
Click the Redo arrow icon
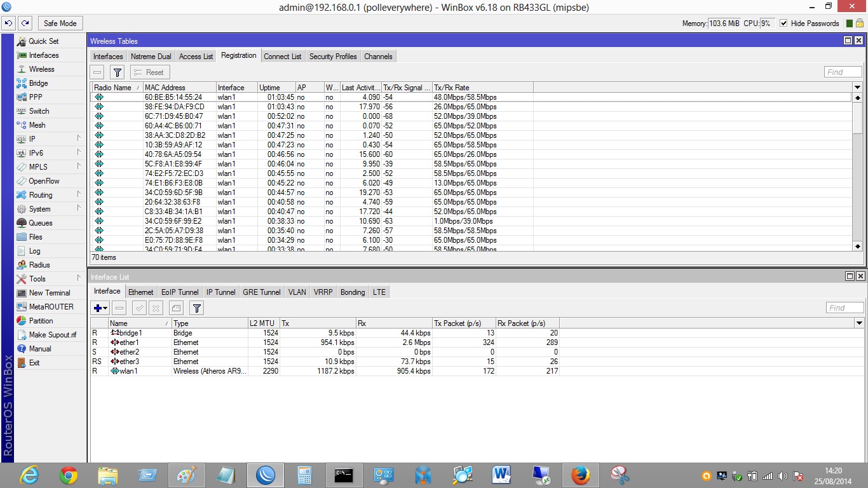coord(24,24)
